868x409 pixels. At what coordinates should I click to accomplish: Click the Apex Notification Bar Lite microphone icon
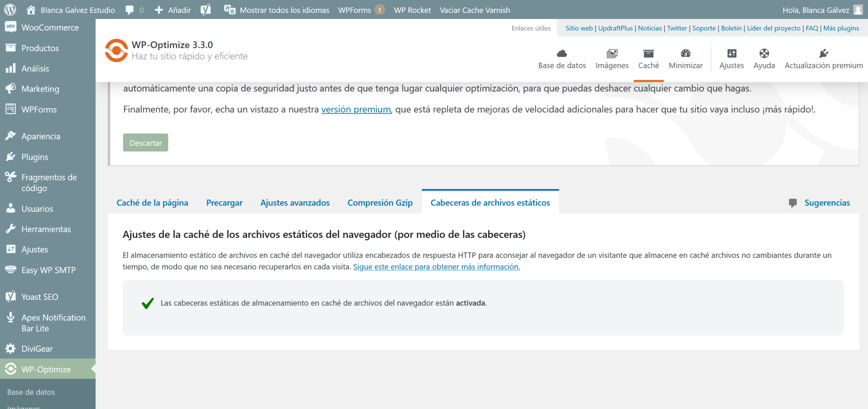click(x=11, y=317)
